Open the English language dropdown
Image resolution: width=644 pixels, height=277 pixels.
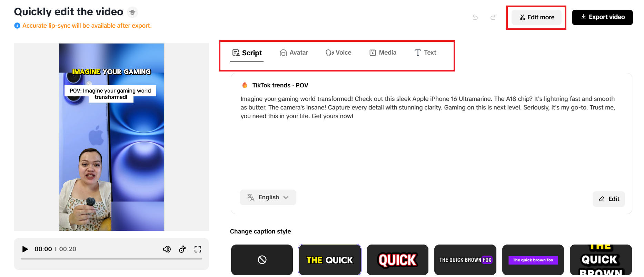(268, 197)
